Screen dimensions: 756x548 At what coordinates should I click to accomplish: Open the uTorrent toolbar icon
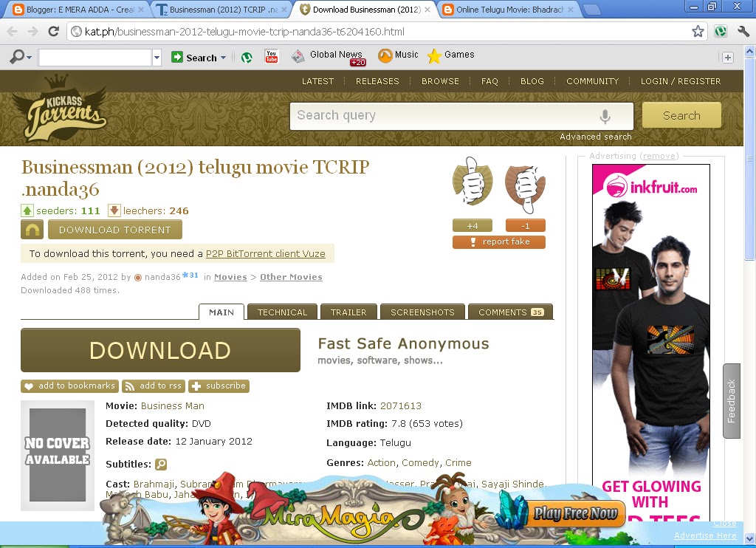(247, 58)
